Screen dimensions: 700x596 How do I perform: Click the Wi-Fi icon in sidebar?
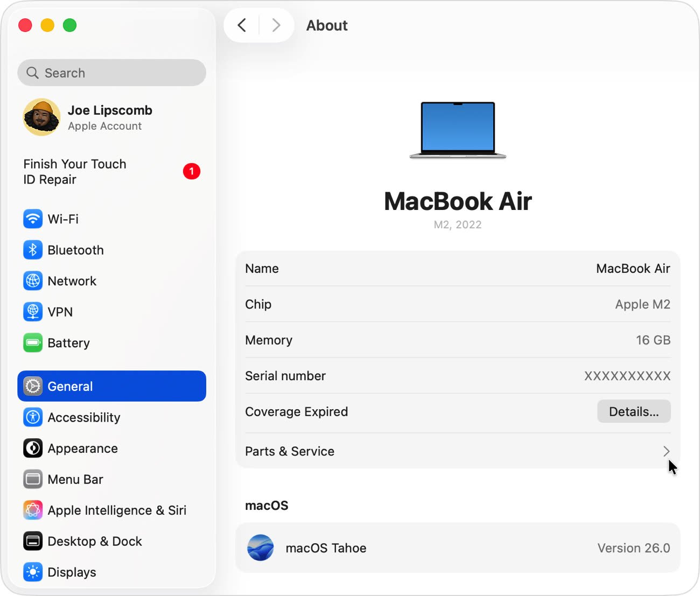(x=33, y=219)
